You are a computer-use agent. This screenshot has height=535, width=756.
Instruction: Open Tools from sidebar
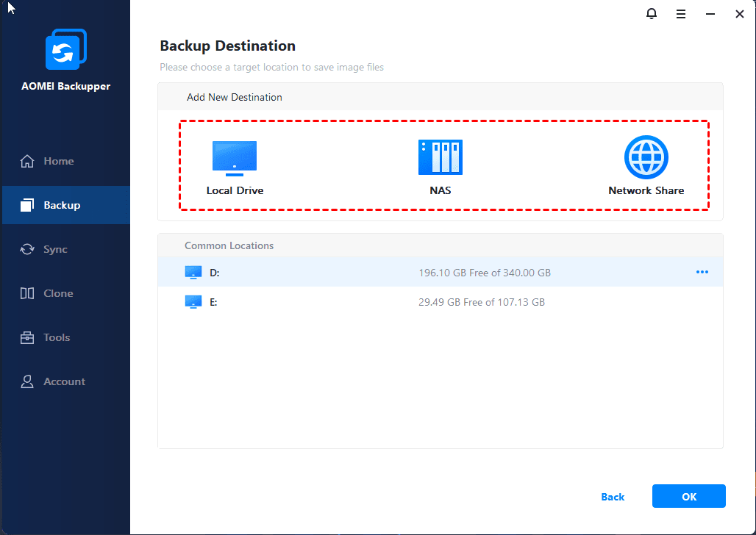coord(57,337)
